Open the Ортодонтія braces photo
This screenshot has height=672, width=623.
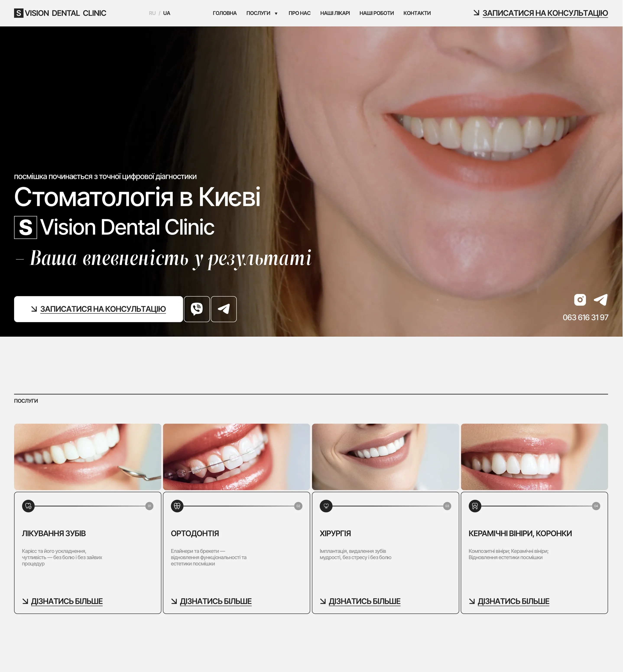click(x=236, y=457)
